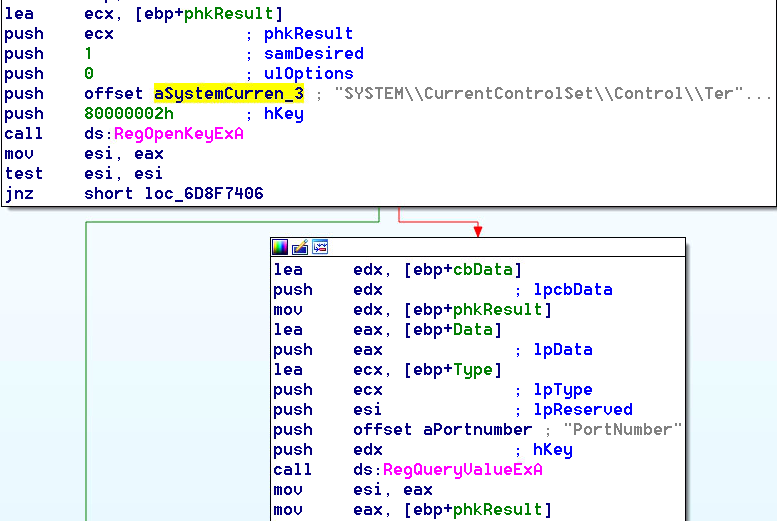Click phkResult comment in upper block
The image size is (777, 521).
click(x=308, y=34)
